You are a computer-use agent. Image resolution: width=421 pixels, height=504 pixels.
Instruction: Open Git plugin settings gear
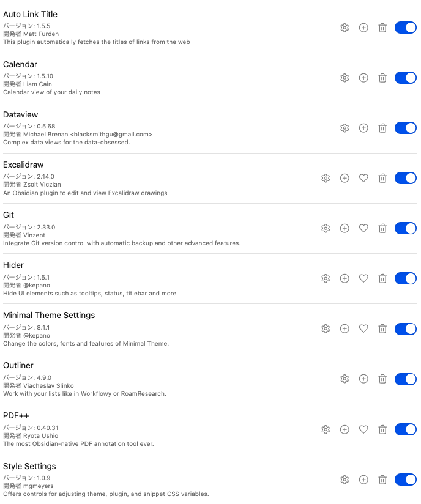coord(326,228)
